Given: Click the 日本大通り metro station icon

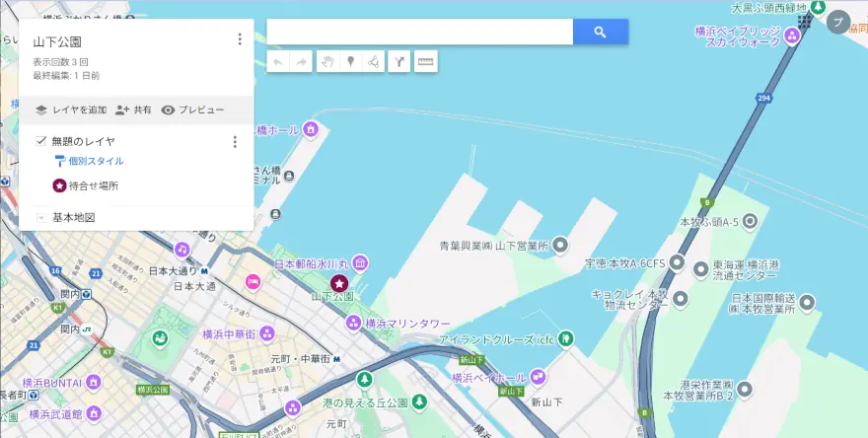Looking at the screenshot, I should pyautogui.click(x=205, y=271).
